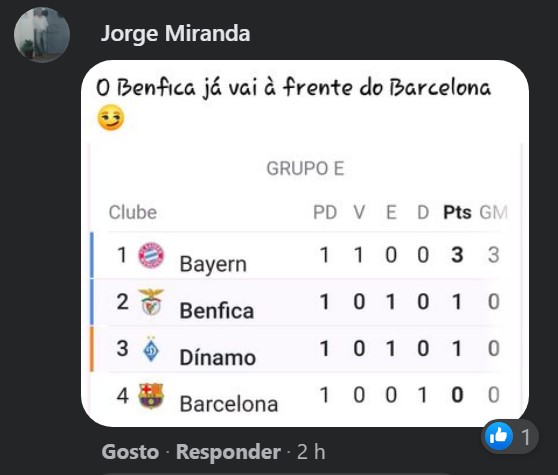Click the smirking emoji in the comment
This screenshot has height=475, width=558.
click(111, 117)
